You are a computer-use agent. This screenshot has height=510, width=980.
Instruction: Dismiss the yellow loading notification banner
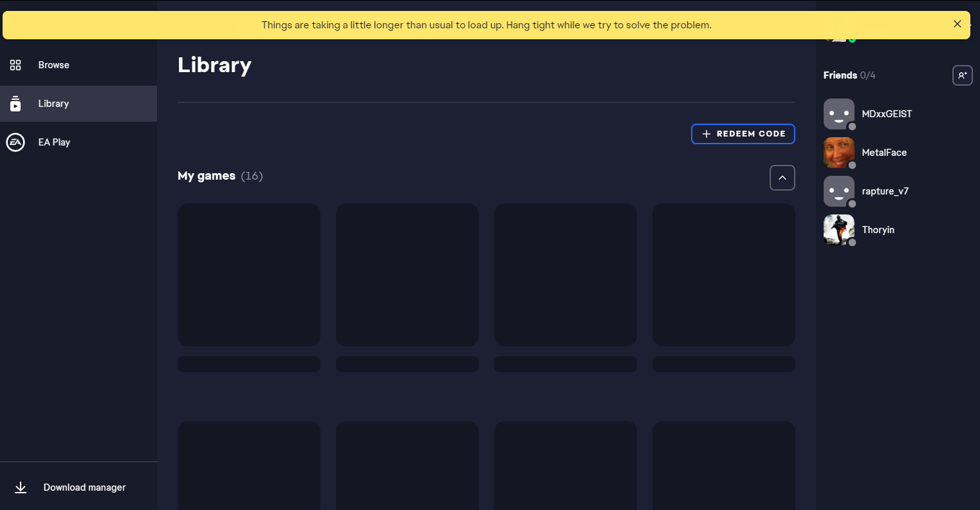coord(957,24)
